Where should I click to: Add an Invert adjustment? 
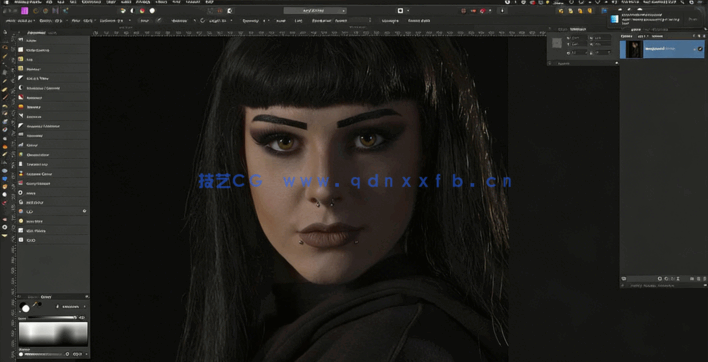(53, 193)
